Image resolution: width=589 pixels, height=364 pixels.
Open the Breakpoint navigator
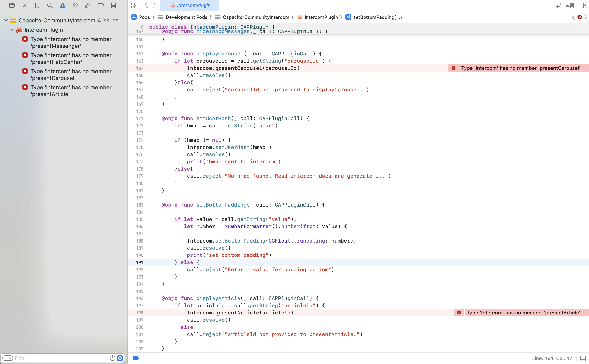[x=100, y=5]
